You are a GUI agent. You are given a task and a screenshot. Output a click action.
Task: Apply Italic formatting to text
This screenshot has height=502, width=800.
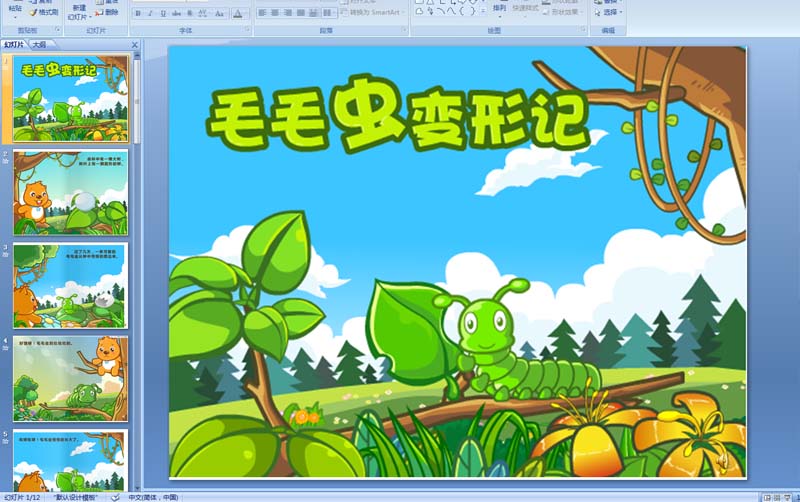pos(150,14)
